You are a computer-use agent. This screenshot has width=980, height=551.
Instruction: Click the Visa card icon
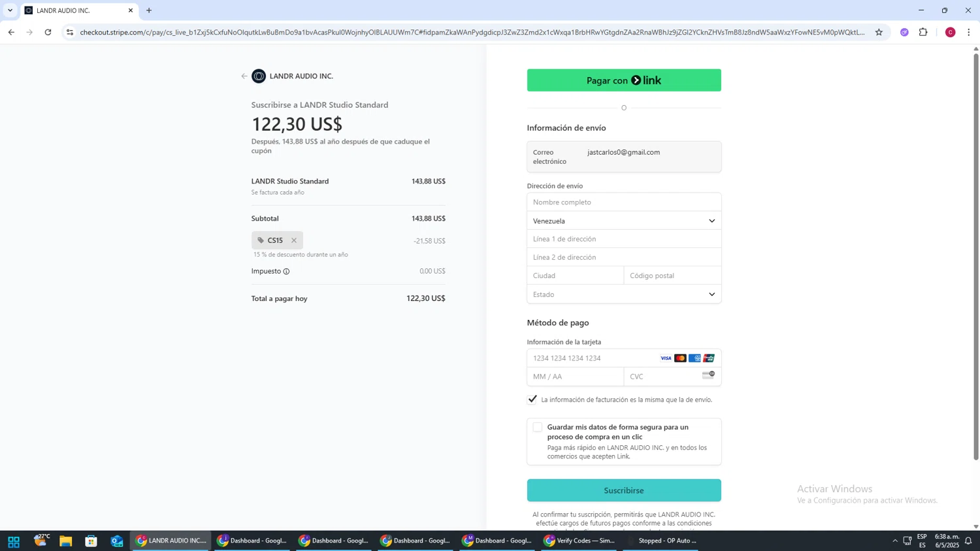coord(666,358)
